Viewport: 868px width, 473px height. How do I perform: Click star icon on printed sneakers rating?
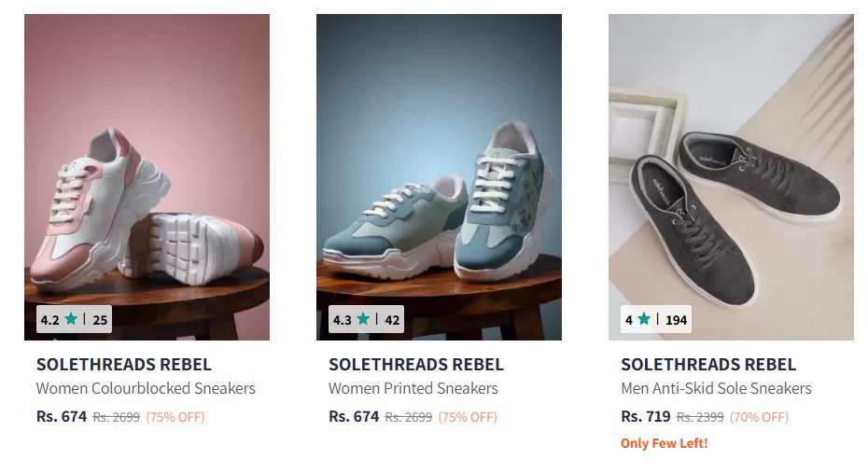[x=363, y=319]
